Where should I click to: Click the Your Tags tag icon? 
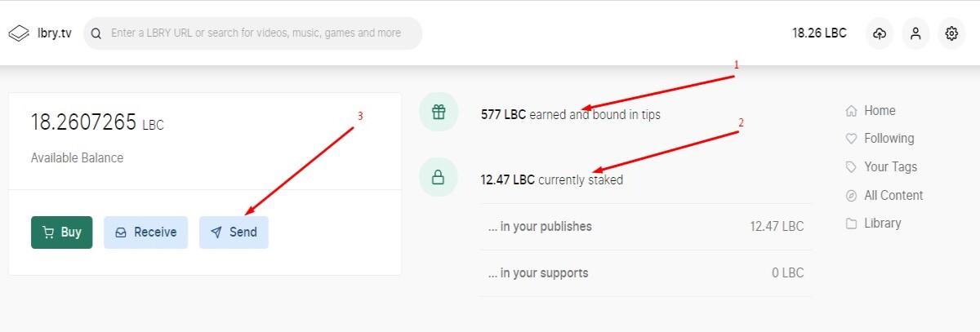tap(851, 167)
